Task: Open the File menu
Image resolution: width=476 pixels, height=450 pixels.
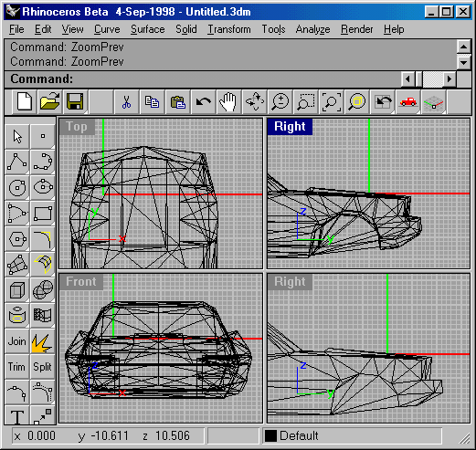Action: pyautogui.click(x=16, y=29)
